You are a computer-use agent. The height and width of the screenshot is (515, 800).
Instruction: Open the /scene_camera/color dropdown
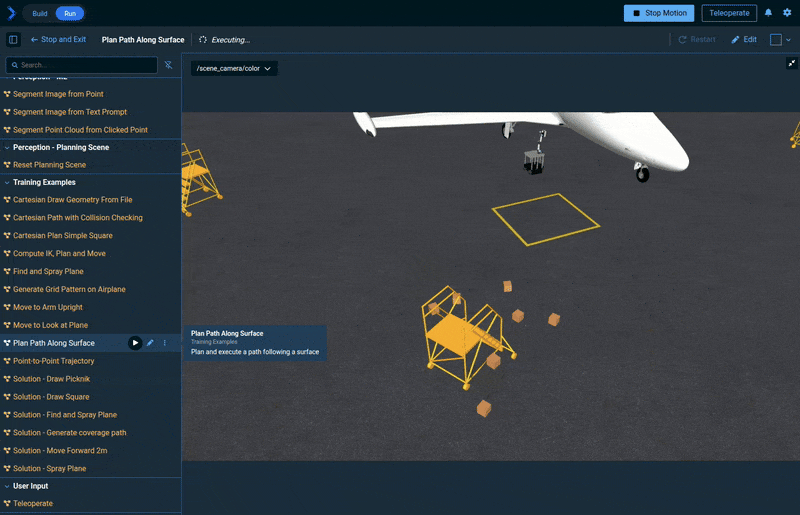[234, 68]
